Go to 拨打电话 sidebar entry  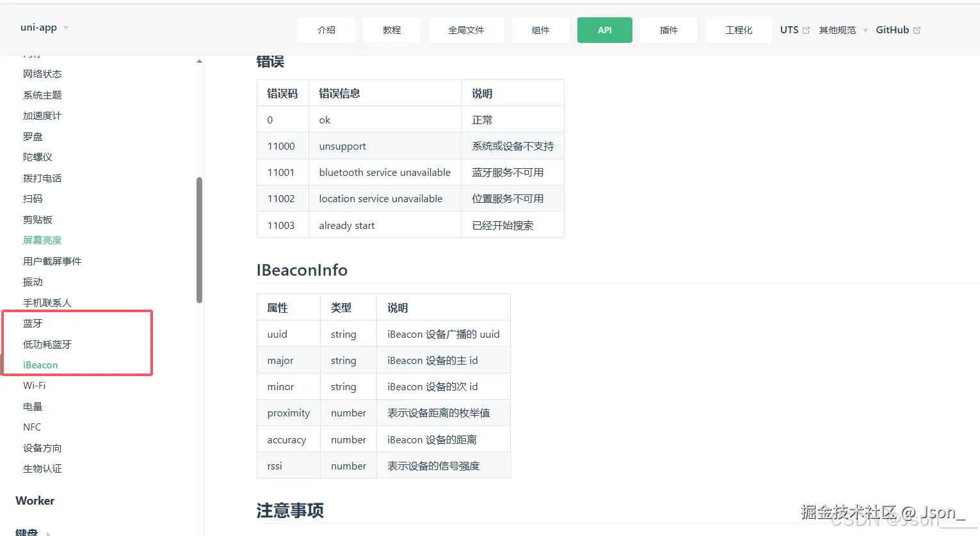42,178
